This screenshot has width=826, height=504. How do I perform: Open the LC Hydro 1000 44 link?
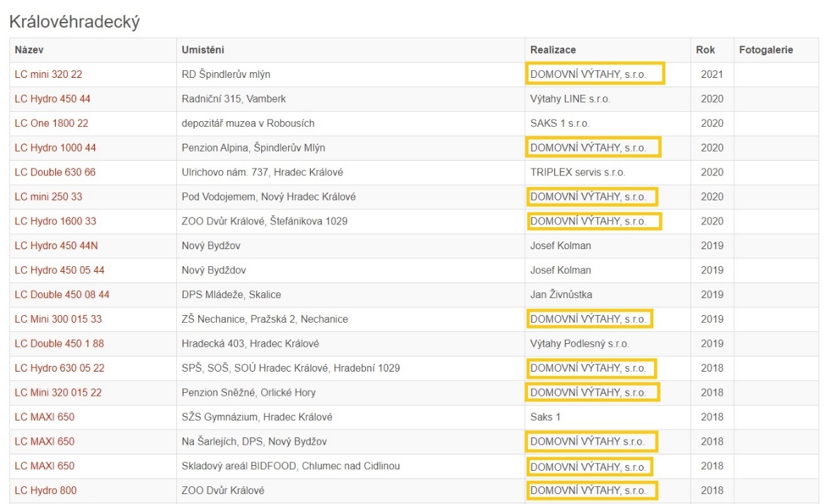coord(55,148)
